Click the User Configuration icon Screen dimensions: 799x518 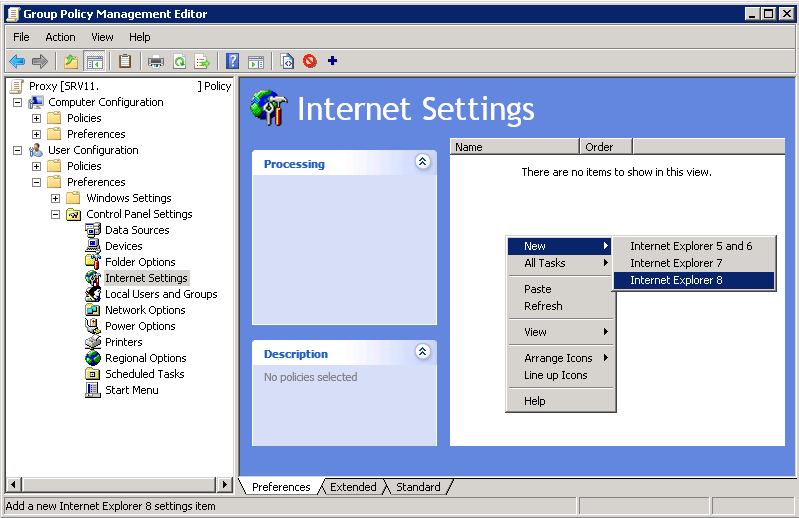point(36,150)
